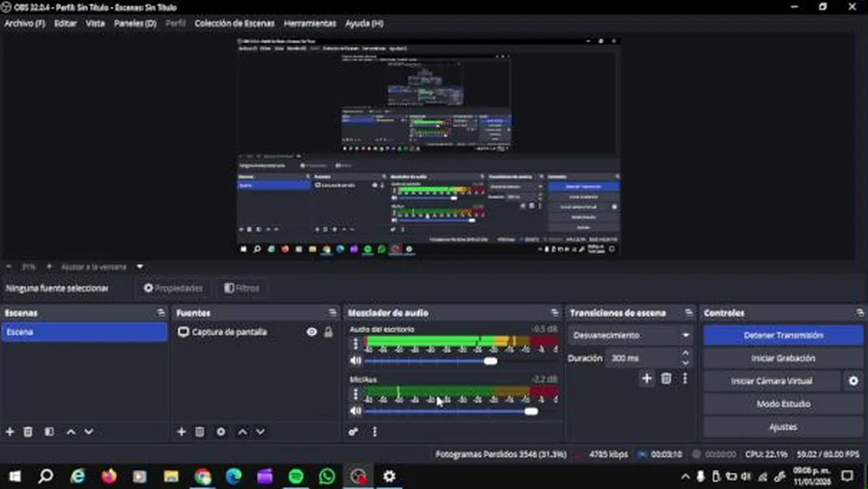Open Google Chrome from the taskbar
868x489 pixels.
tap(202, 476)
